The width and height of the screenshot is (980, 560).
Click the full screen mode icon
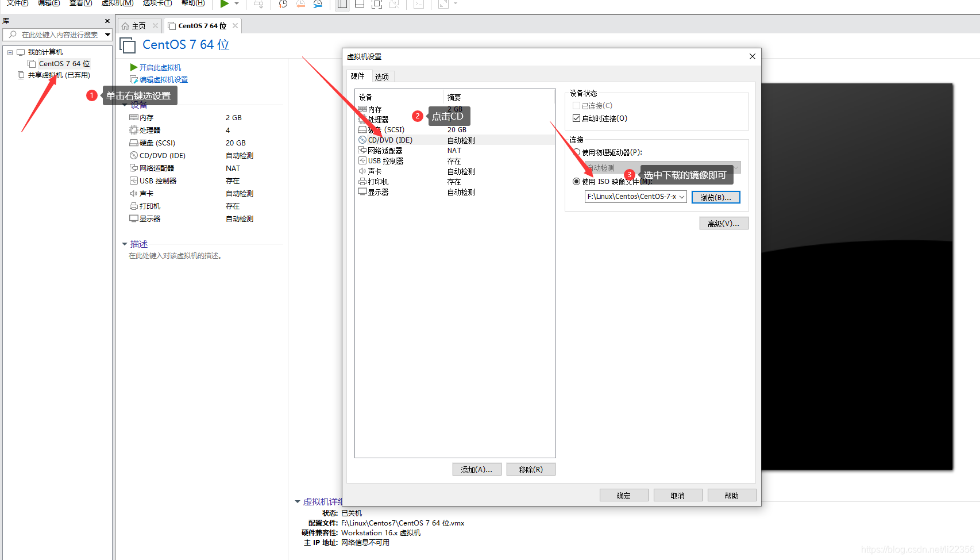377,4
